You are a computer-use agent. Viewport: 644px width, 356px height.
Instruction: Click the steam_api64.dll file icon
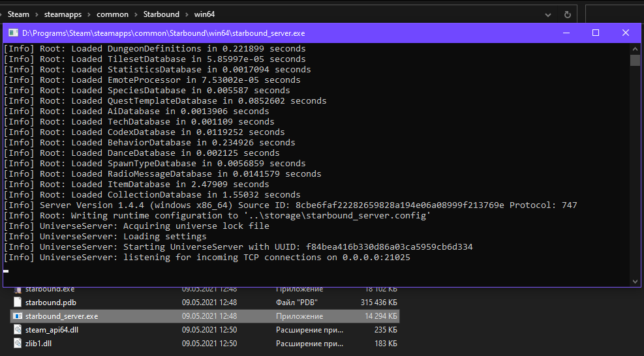coord(17,330)
